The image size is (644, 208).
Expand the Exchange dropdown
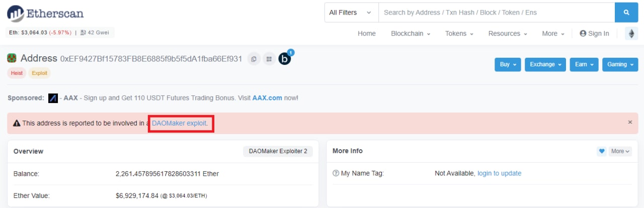coord(545,64)
